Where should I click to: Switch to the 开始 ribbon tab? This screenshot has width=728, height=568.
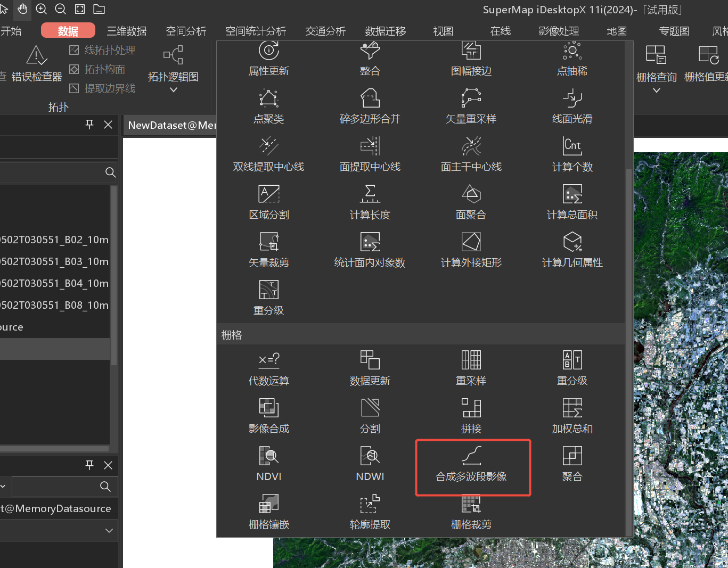[11, 31]
